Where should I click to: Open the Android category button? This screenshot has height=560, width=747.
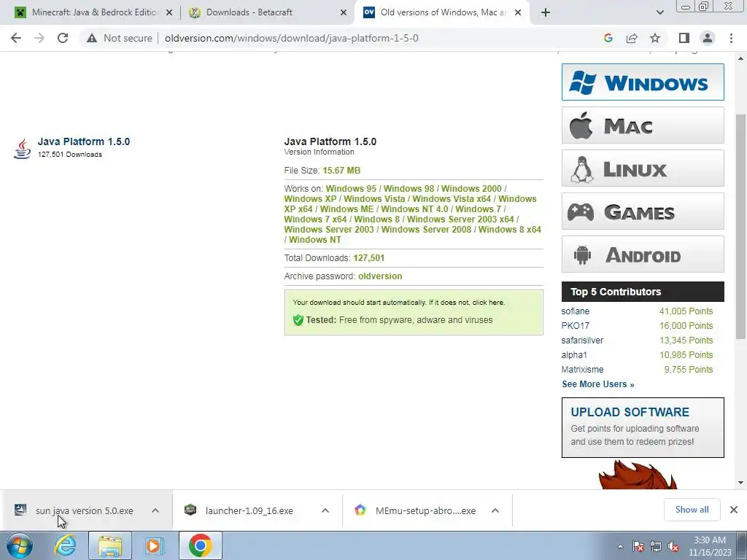643,254
